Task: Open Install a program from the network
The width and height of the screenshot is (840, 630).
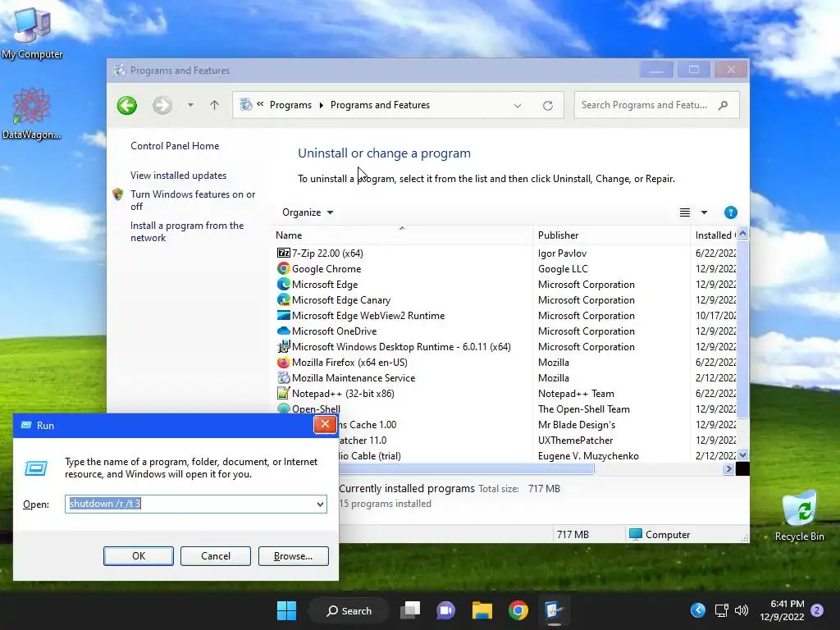Action: [x=187, y=231]
